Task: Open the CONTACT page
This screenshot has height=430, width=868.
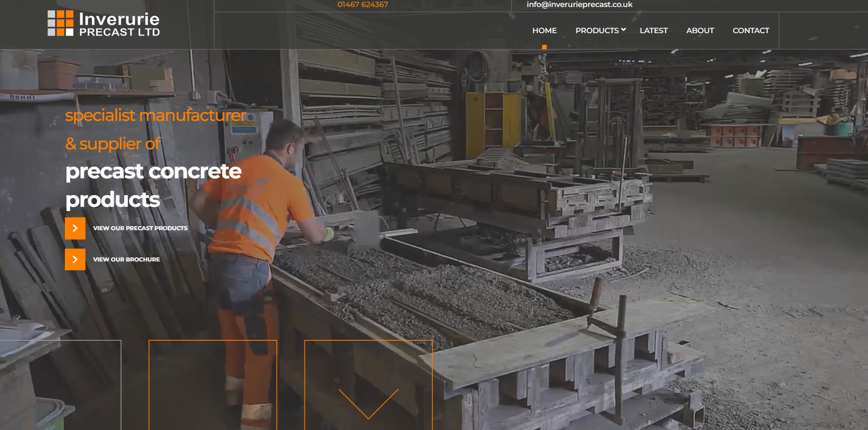Action: point(751,31)
